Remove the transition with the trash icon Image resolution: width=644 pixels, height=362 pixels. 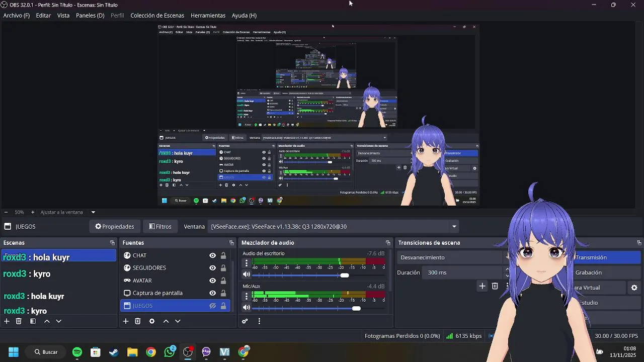click(495, 286)
